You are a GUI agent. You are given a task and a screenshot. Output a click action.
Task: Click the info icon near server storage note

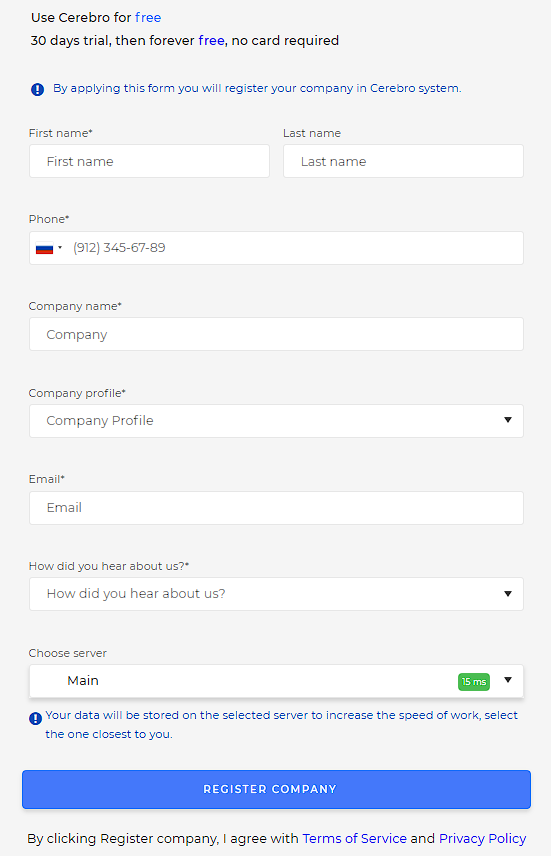[35, 718]
